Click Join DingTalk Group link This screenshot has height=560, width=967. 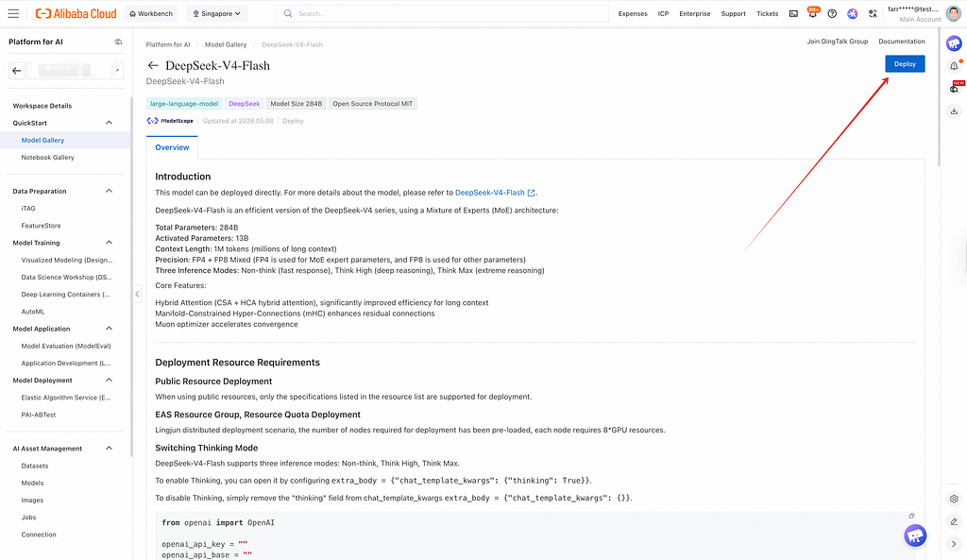click(x=837, y=42)
